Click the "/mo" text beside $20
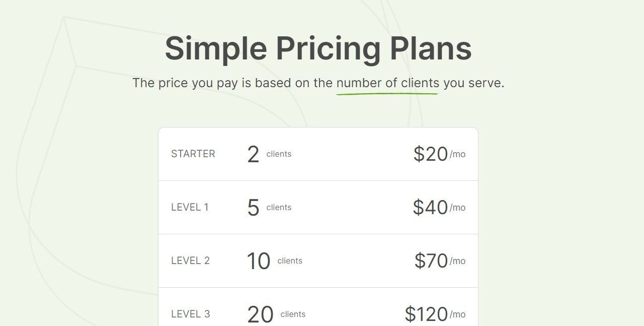644x326 pixels. [457, 154]
